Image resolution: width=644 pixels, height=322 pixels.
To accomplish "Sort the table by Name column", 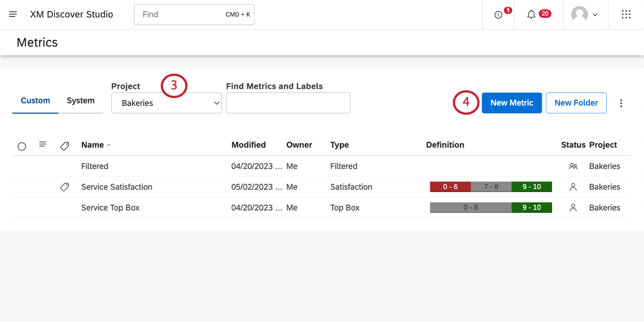I will tap(93, 145).
